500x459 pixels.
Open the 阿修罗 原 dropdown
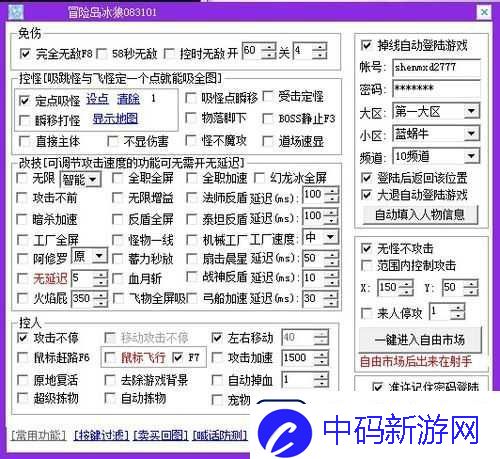[x=99, y=256]
